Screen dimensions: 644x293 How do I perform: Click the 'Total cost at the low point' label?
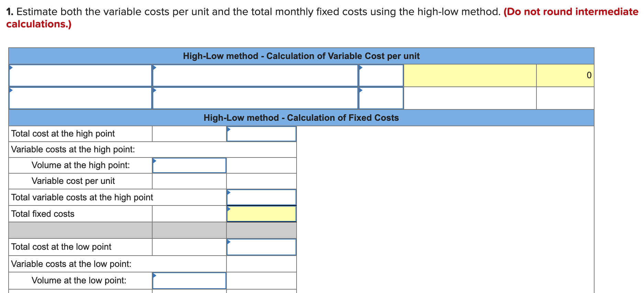61,247
